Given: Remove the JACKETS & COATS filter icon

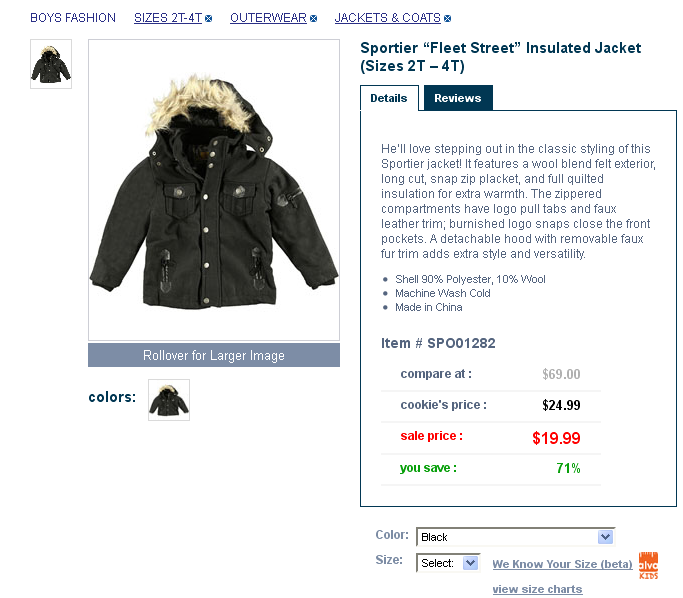Looking at the screenshot, I should pyautogui.click(x=447, y=18).
